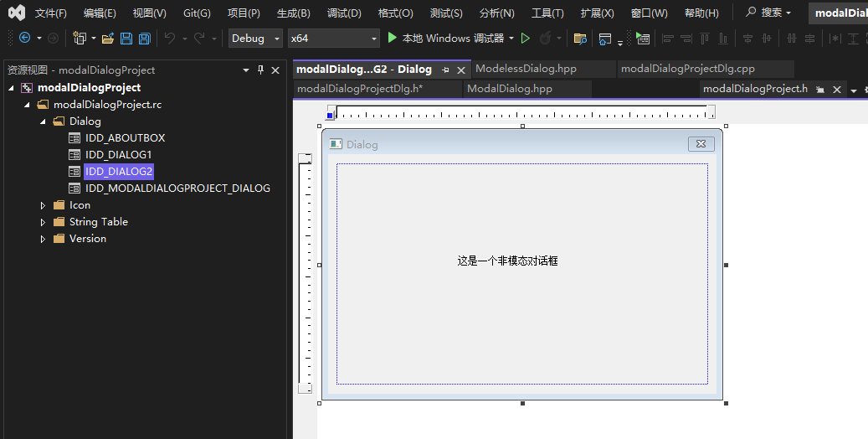Click the find in files folder icon

click(x=579, y=39)
